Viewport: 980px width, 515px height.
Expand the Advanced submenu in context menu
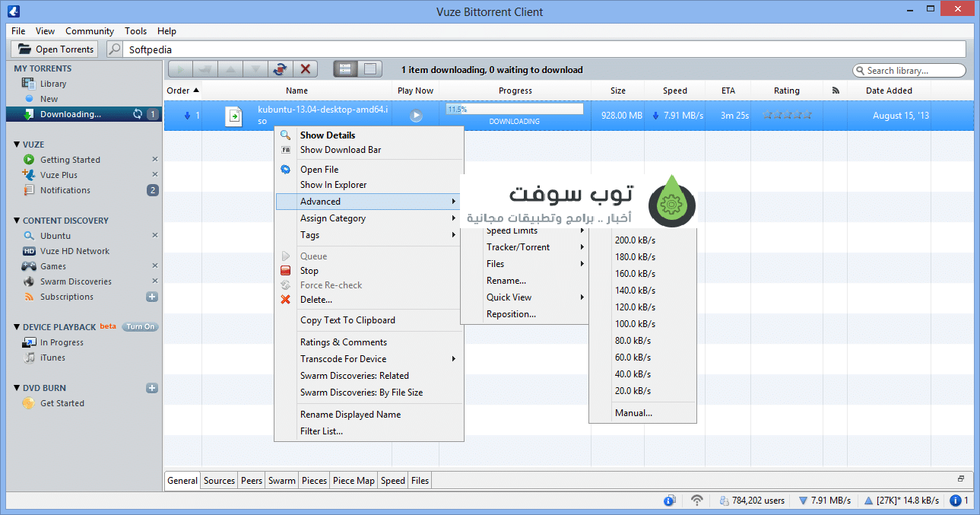point(369,202)
